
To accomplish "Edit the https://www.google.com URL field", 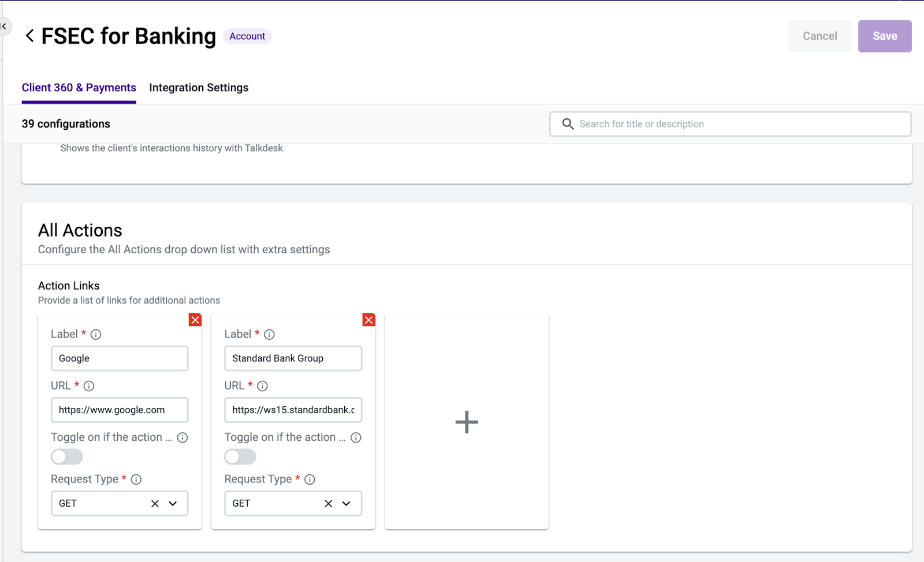I will coord(120,410).
